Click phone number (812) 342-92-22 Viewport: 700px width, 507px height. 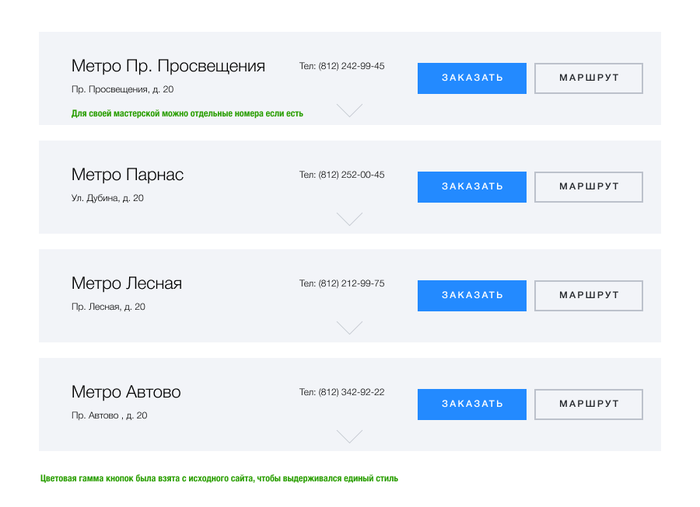[351, 392]
